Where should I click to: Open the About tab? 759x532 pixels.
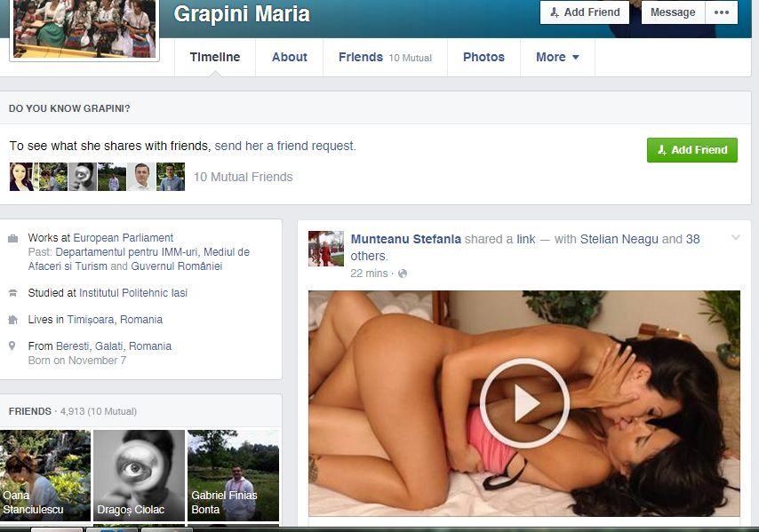290,57
